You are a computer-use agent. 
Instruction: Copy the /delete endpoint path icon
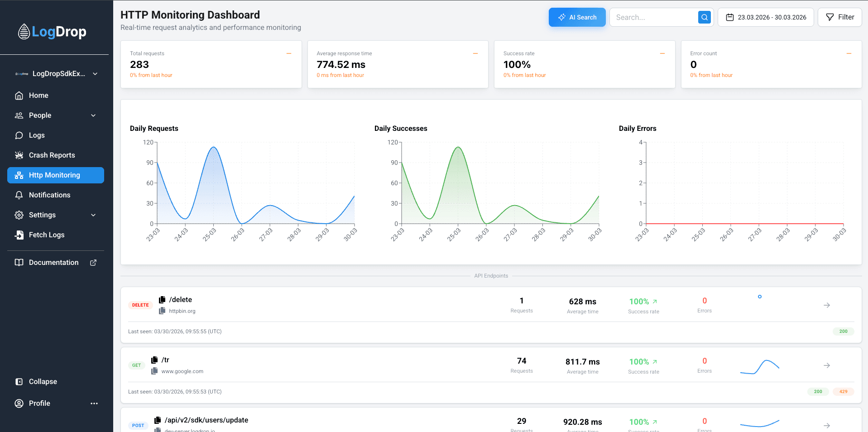pos(162,300)
